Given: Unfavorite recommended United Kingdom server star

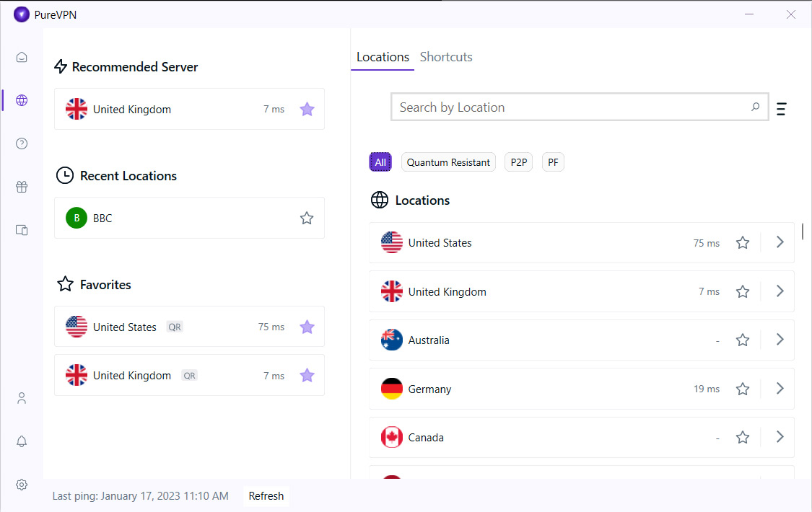Looking at the screenshot, I should click(307, 109).
